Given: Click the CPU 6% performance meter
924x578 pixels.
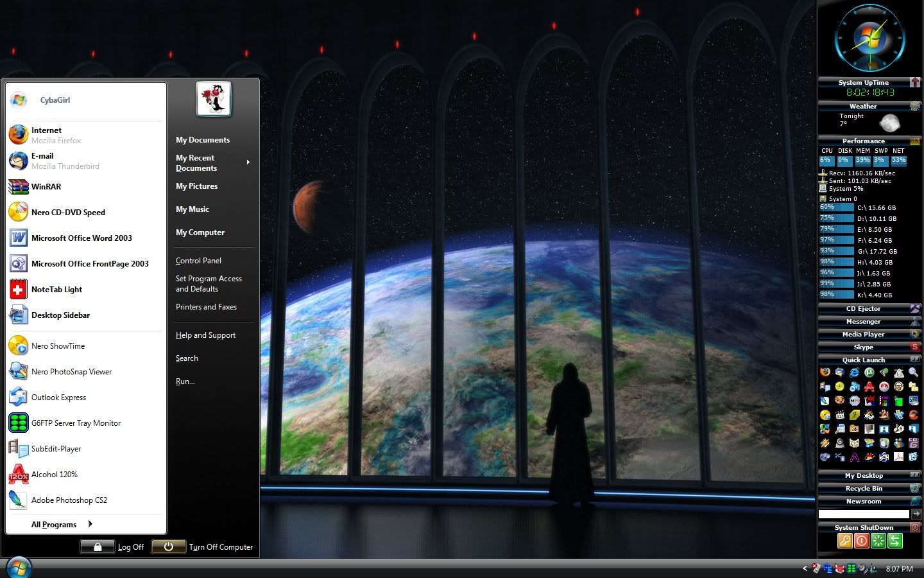Looking at the screenshot, I should [x=826, y=161].
